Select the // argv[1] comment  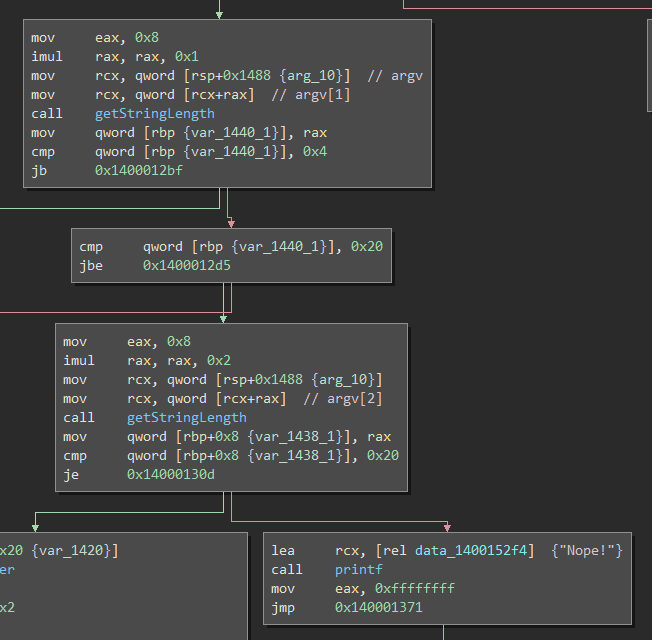(x=311, y=95)
